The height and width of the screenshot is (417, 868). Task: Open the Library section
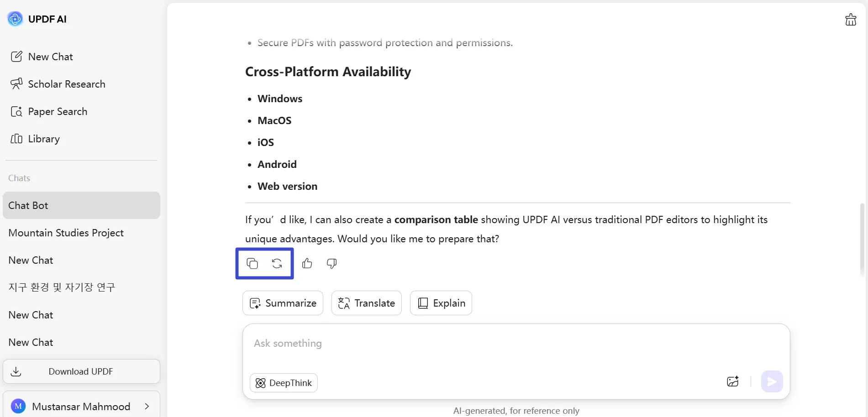tap(43, 139)
